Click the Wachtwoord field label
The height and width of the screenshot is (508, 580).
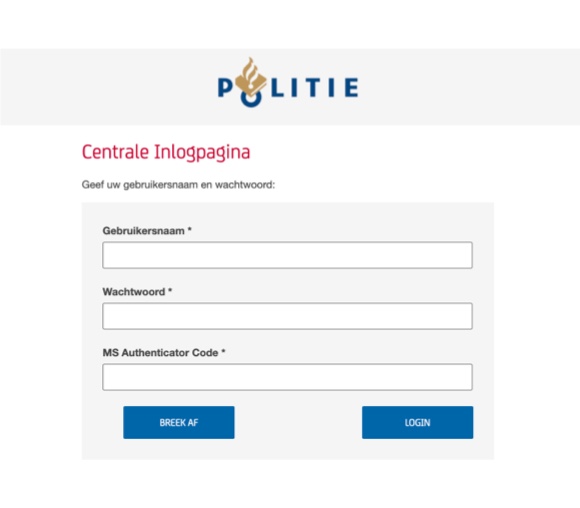[x=134, y=292]
